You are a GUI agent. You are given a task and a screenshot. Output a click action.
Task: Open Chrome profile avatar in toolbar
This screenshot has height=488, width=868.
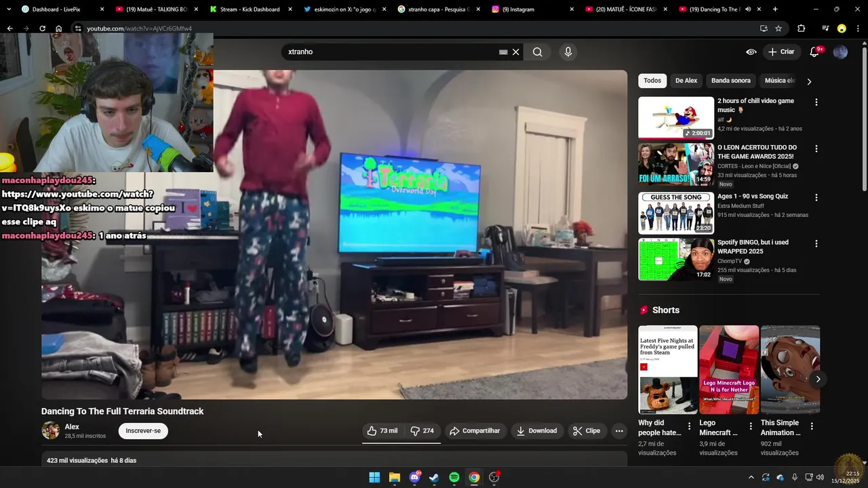842,28
